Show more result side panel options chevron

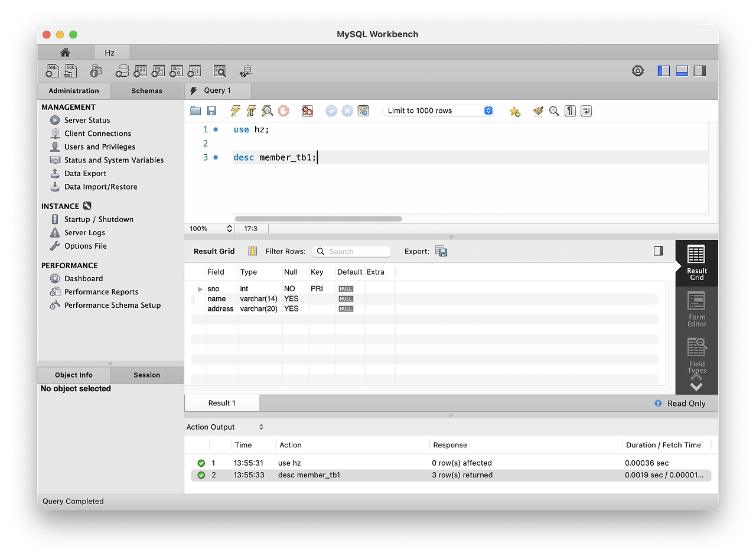696,386
